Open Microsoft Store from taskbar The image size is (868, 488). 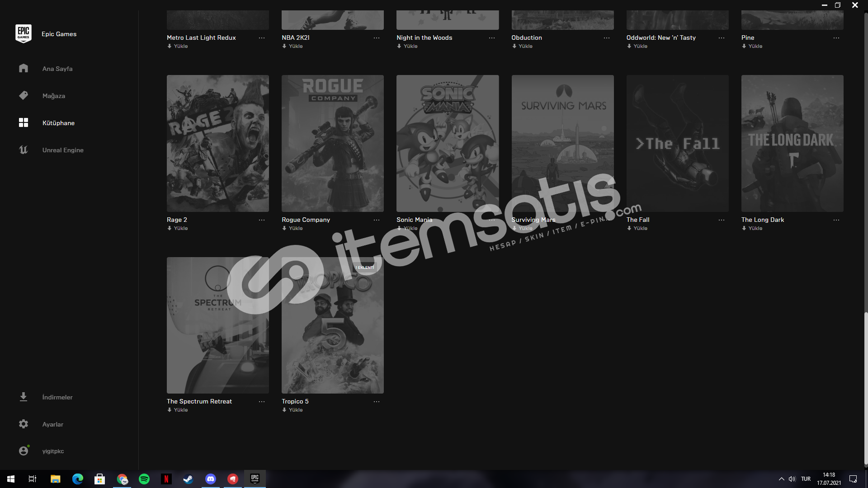99,479
